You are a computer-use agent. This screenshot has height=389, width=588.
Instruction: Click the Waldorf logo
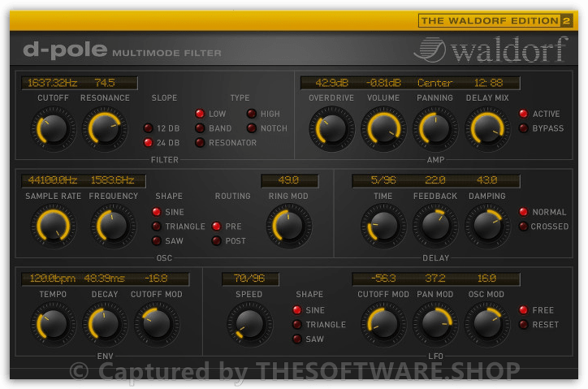click(x=490, y=50)
